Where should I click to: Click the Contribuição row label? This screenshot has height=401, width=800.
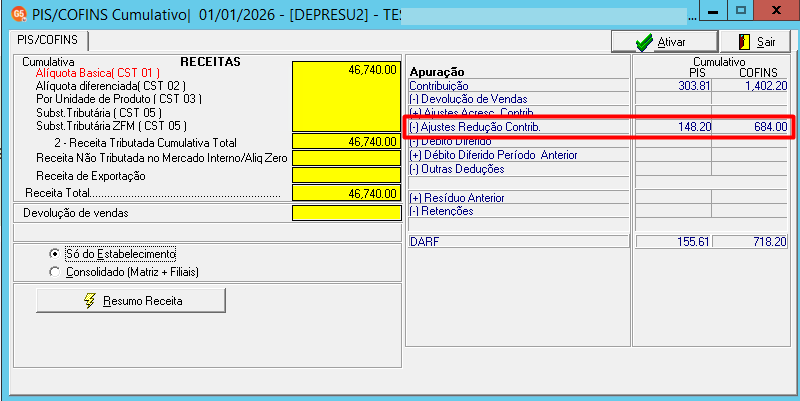click(x=439, y=86)
